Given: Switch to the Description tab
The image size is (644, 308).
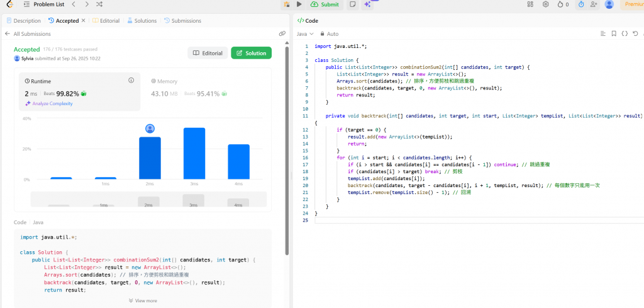Looking at the screenshot, I should 24,21.
